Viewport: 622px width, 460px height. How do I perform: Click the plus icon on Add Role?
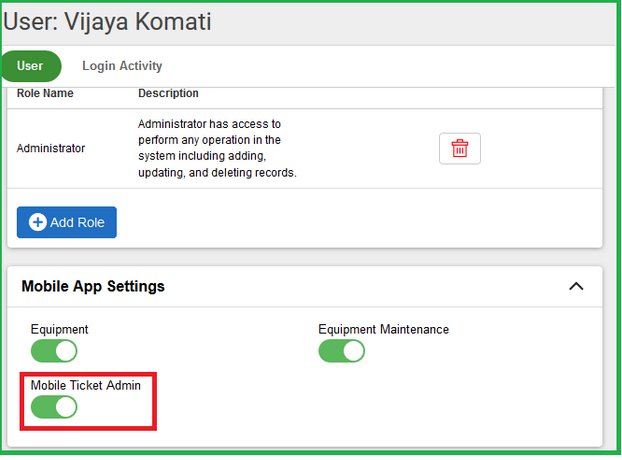(x=38, y=222)
